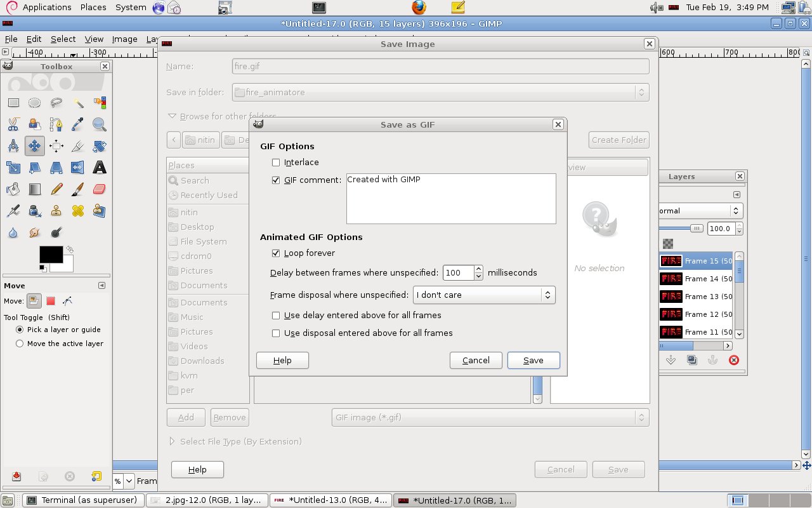Uncheck Loop forever in Animated GIF Options
812x508 pixels.
(276, 253)
